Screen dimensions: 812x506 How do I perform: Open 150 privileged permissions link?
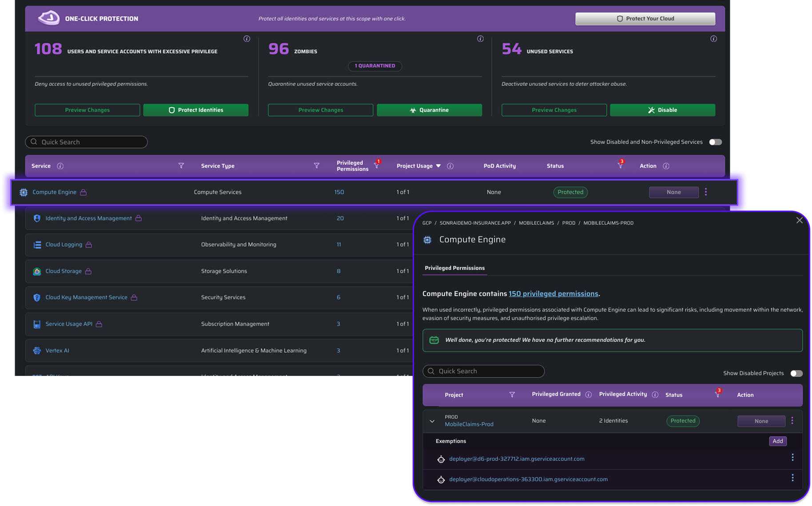tap(553, 294)
